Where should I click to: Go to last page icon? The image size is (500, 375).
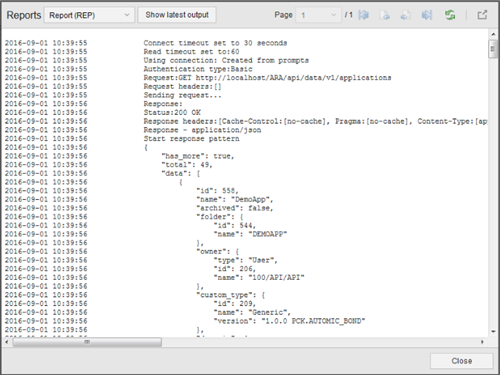click(427, 15)
